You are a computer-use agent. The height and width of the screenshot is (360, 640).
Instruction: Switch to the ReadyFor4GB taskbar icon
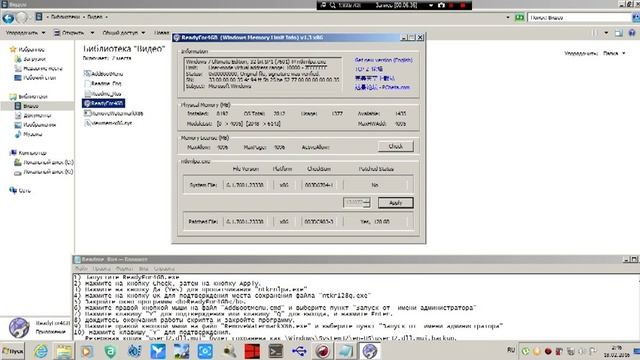point(370,351)
